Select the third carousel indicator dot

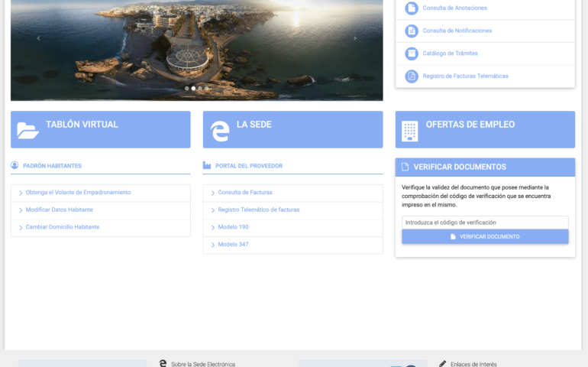(200, 88)
